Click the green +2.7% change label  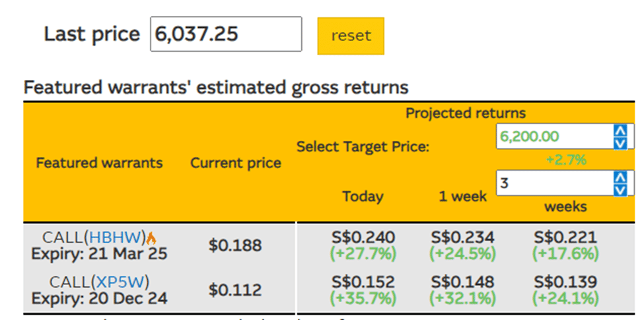[x=565, y=159]
